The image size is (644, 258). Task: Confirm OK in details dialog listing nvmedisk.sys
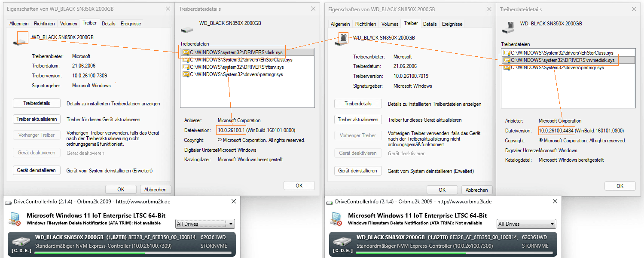(x=620, y=186)
